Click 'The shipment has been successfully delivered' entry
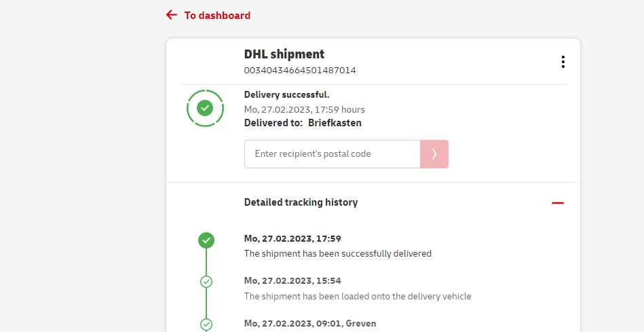Screen dimensions: 644x332 point(337,254)
